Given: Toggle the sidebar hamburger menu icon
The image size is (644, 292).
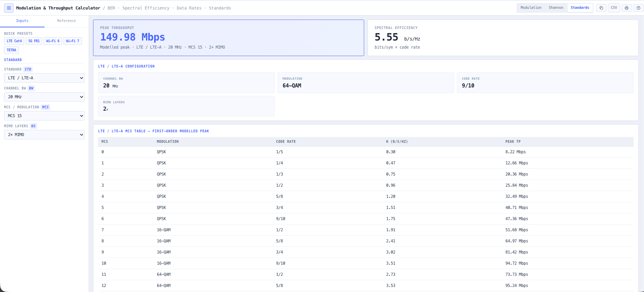Looking at the screenshot, I should pos(9,8).
